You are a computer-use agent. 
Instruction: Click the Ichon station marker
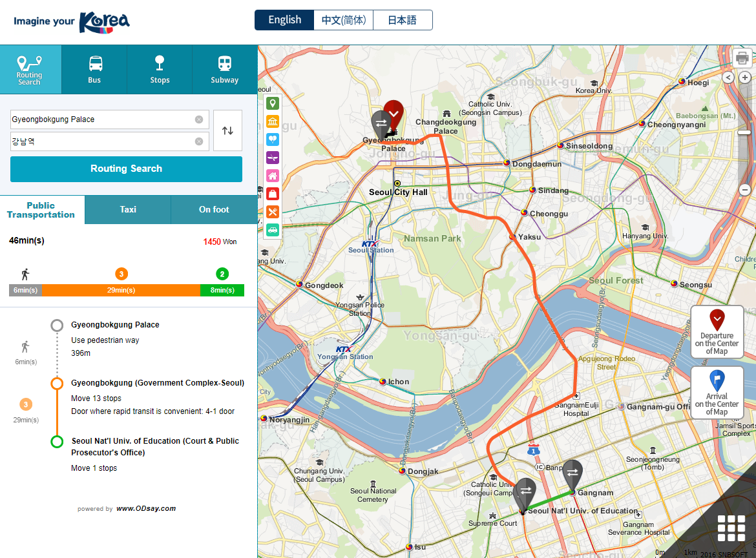coord(383,381)
